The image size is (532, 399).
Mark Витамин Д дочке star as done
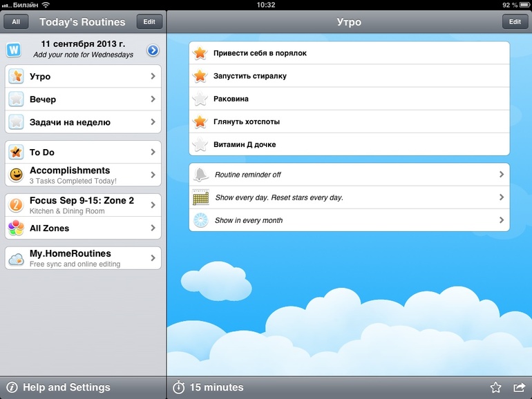point(200,145)
